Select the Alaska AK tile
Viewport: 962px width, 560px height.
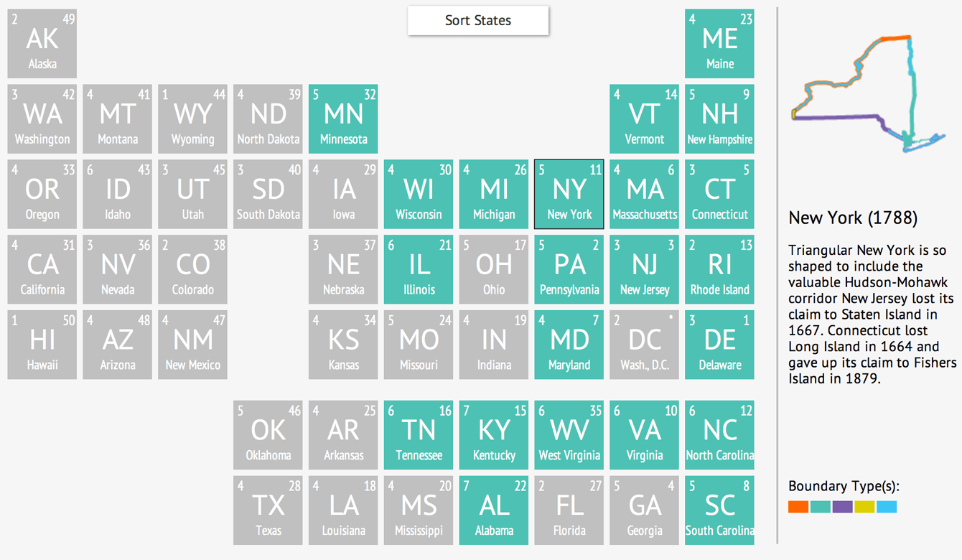click(x=42, y=44)
